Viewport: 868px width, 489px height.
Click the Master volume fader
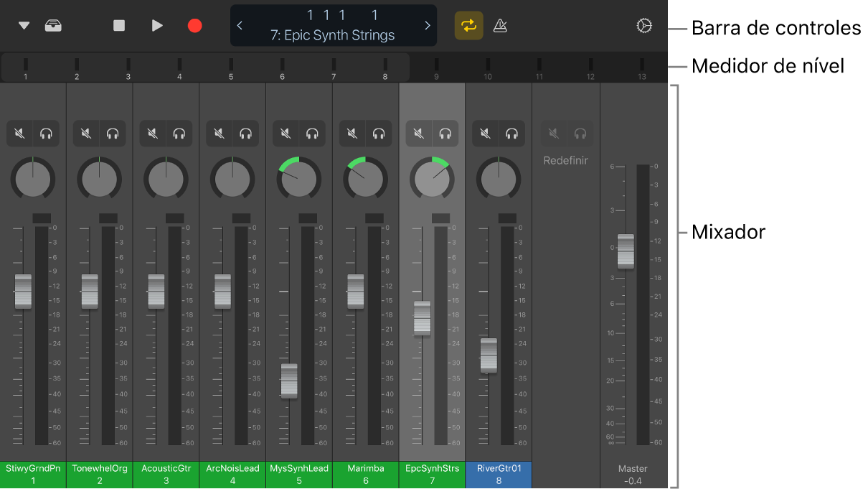pyautogui.click(x=625, y=251)
